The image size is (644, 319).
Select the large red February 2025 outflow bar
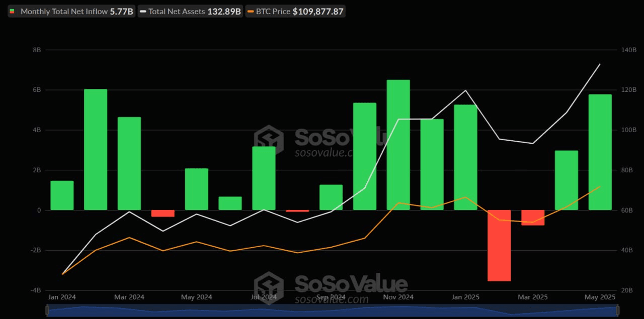[x=499, y=245]
